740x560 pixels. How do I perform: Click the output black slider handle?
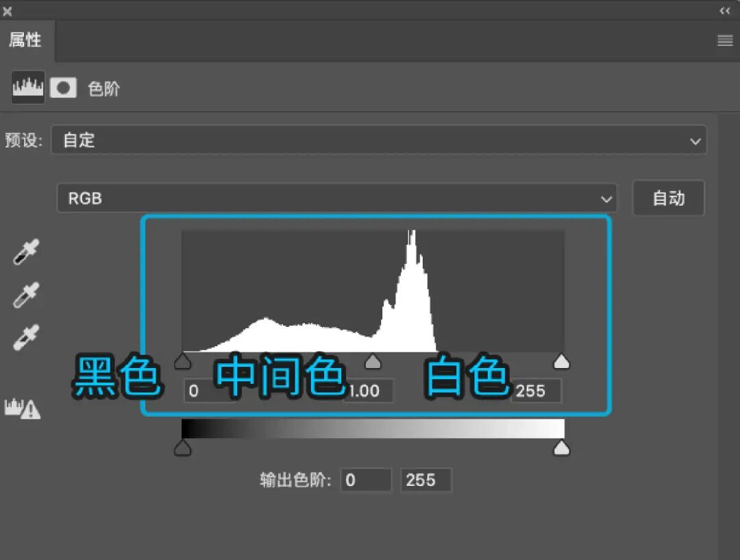(183, 448)
